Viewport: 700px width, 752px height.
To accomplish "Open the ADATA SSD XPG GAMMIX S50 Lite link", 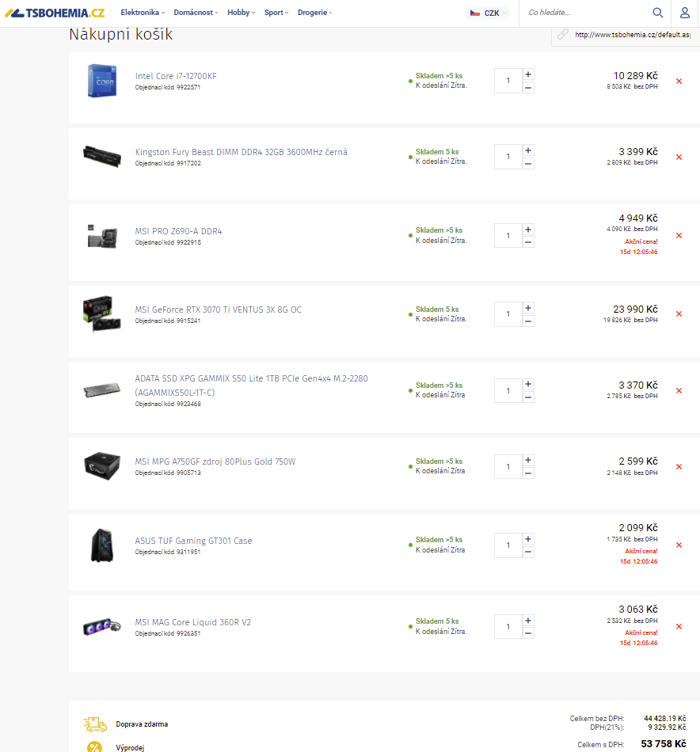I will coord(251,385).
